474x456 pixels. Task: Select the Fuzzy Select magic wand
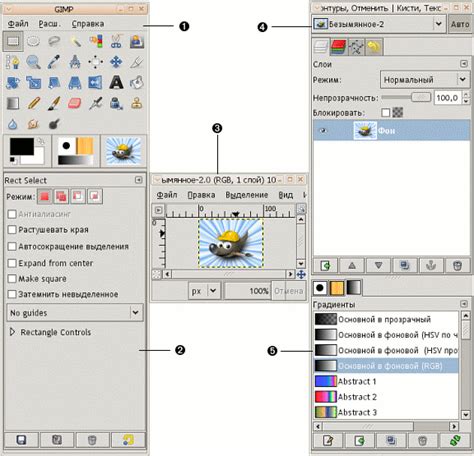(x=75, y=41)
